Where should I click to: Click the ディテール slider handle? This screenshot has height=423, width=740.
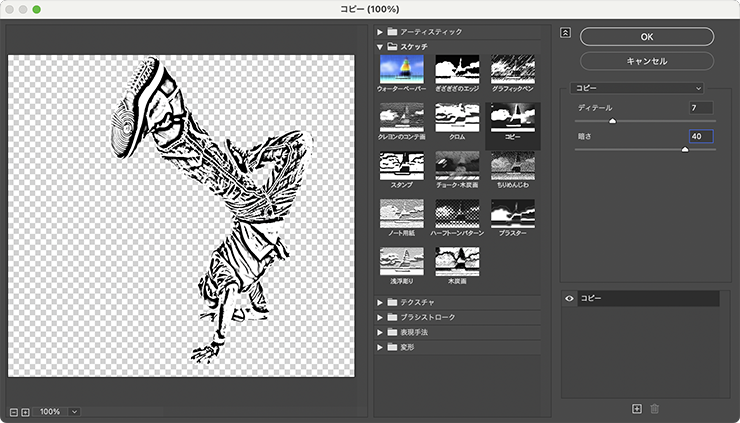[x=612, y=120]
